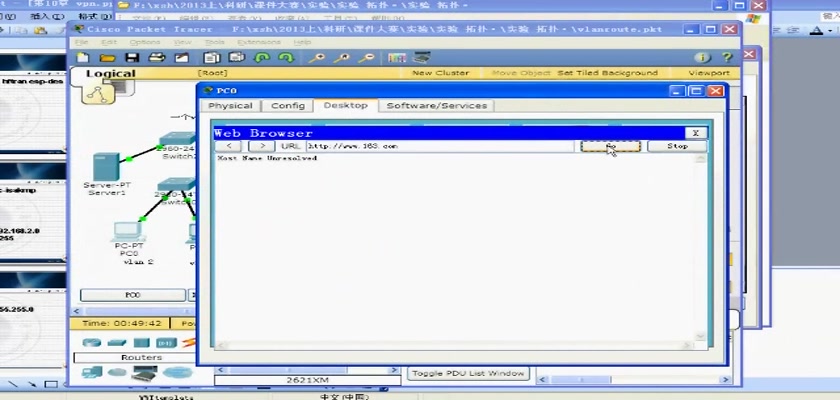Click the [Root] navigation label
Viewport: 840px width, 400px height.
(x=213, y=73)
